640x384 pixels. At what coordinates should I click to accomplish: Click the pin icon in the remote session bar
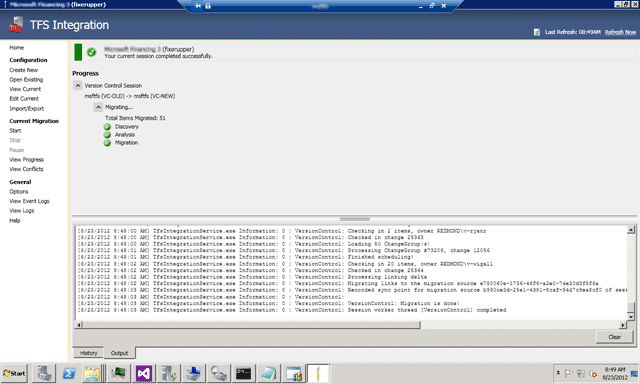(x=198, y=6)
